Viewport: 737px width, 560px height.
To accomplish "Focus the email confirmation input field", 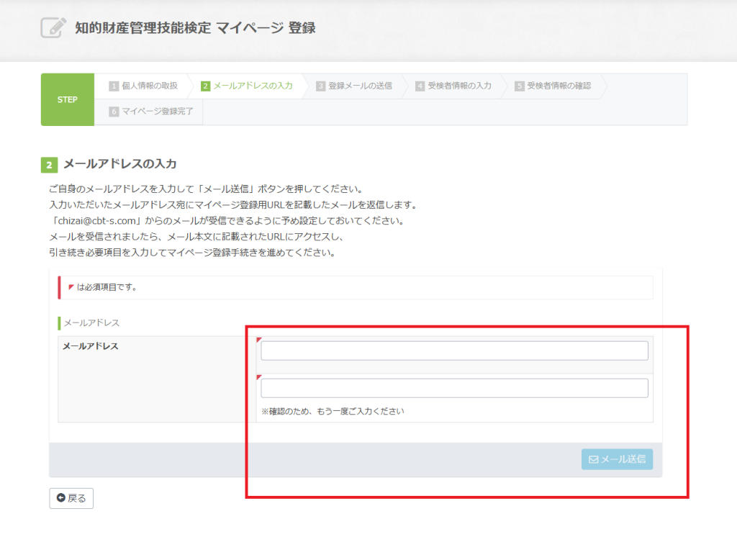I will click(454, 388).
